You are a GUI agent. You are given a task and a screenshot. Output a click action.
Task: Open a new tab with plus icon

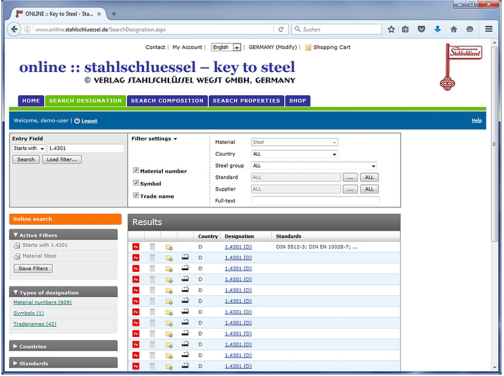point(114,14)
